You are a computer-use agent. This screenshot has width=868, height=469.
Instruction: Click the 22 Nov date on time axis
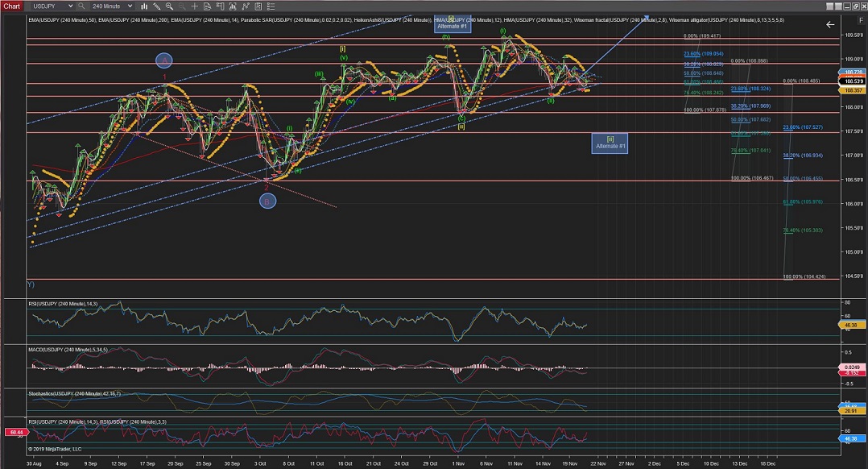(x=597, y=463)
